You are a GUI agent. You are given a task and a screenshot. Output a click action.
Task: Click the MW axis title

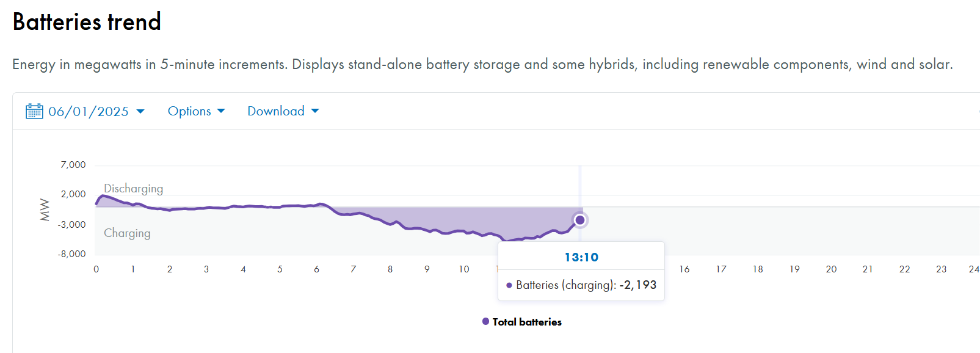pyautogui.click(x=45, y=209)
